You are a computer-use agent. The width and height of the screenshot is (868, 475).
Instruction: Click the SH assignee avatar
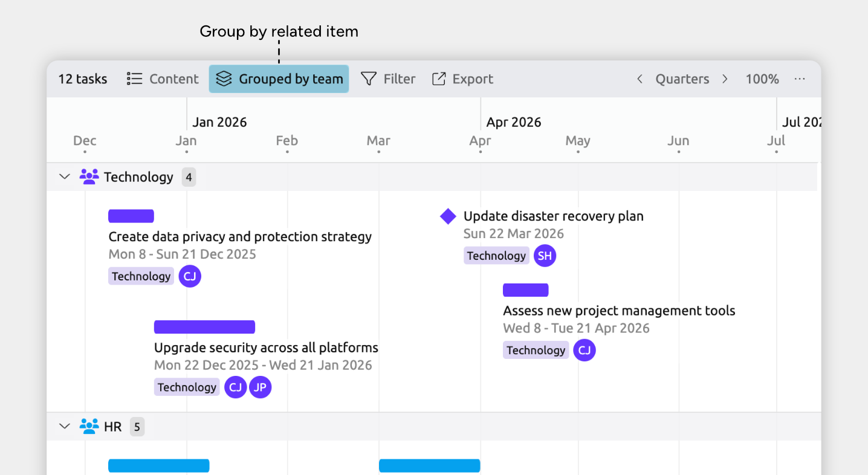coord(545,256)
